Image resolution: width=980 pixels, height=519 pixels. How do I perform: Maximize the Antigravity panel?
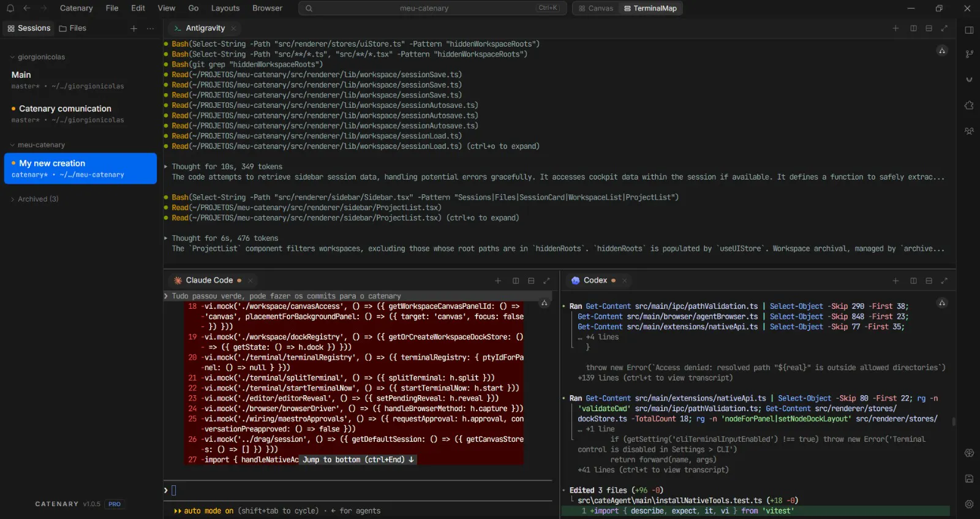pyautogui.click(x=944, y=28)
